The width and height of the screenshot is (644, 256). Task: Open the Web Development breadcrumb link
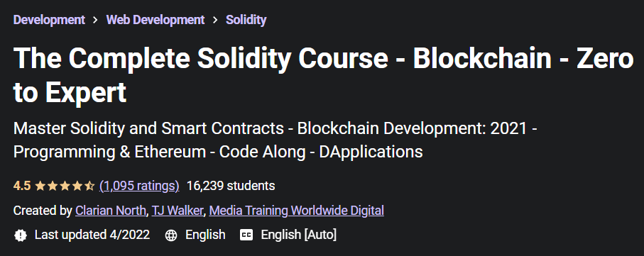155,20
